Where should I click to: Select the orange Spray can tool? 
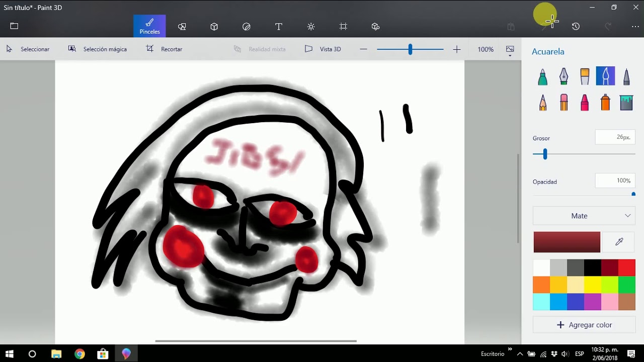(x=605, y=103)
